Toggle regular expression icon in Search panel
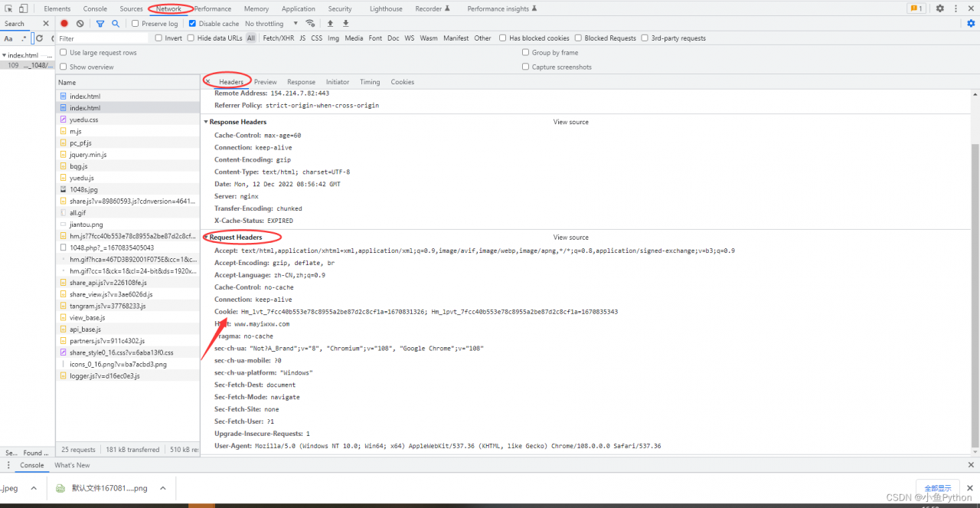The width and height of the screenshot is (980, 508). pyautogui.click(x=24, y=38)
